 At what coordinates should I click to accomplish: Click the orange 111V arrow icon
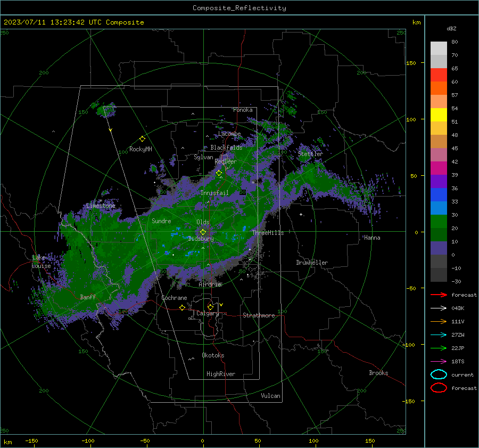coord(439,321)
